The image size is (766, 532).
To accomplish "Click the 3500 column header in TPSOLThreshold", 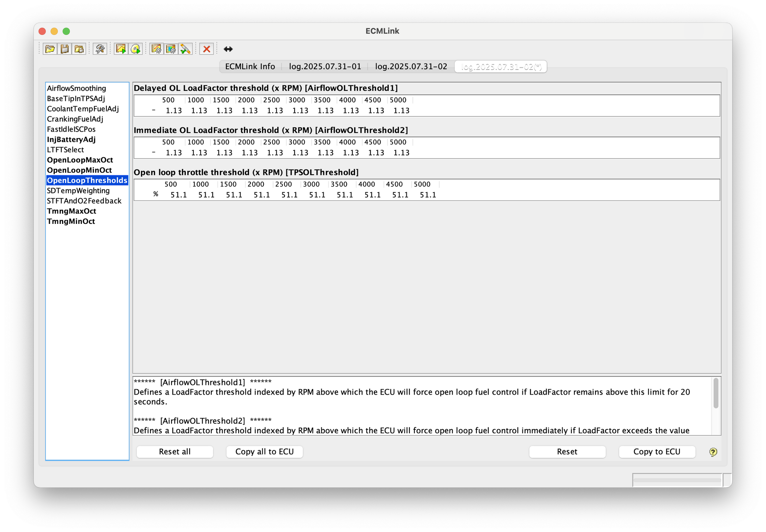I will pyautogui.click(x=339, y=184).
